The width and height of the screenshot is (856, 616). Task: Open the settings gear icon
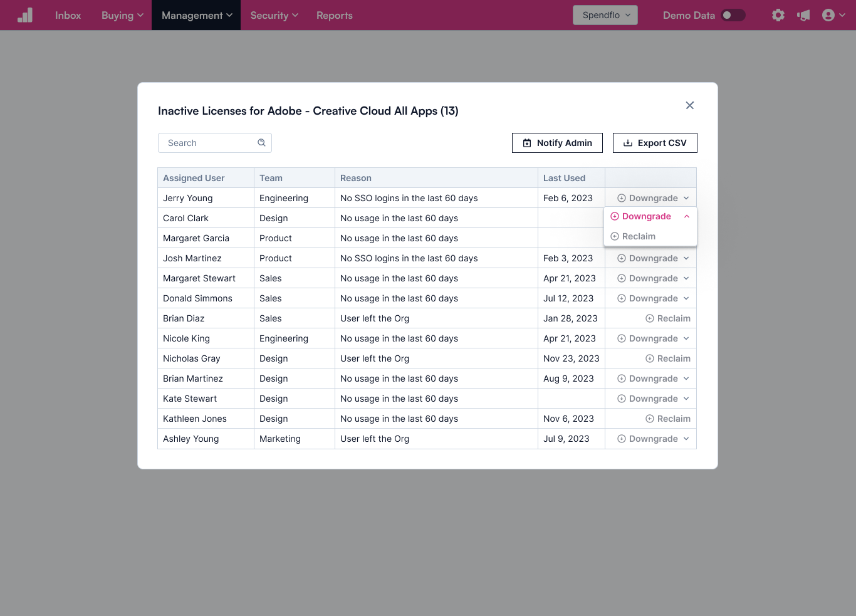[x=778, y=15]
